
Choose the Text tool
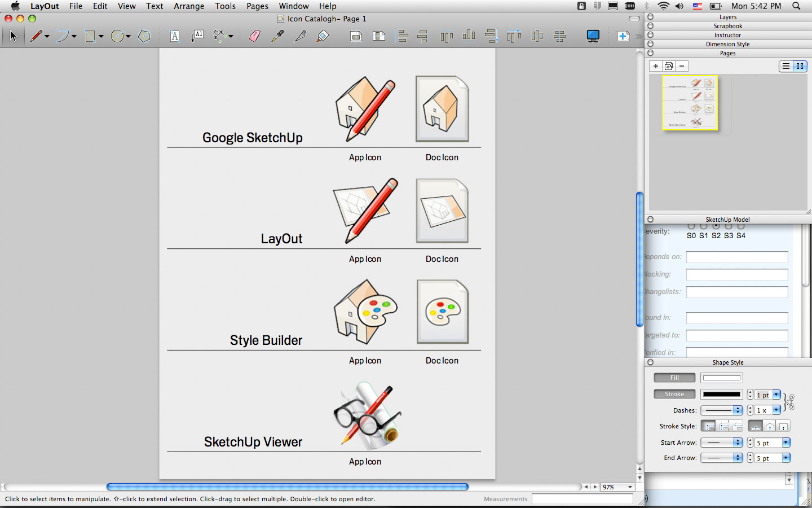tap(175, 36)
